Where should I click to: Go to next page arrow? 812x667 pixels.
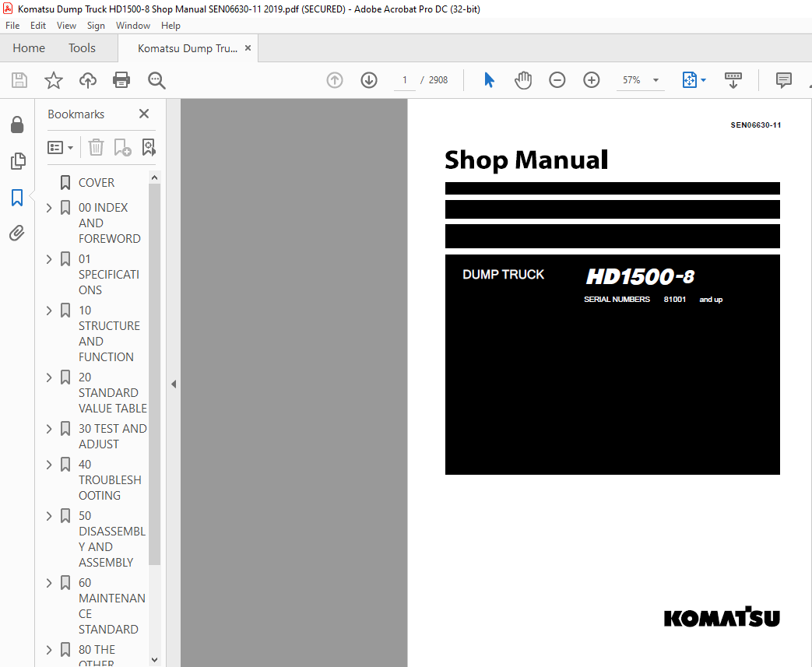[x=369, y=80]
